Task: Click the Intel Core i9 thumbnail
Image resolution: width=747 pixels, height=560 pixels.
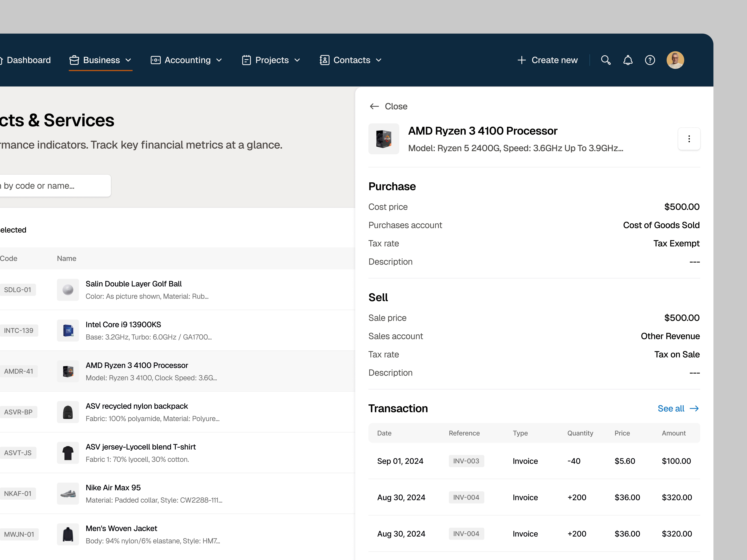Action: click(68, 331)
